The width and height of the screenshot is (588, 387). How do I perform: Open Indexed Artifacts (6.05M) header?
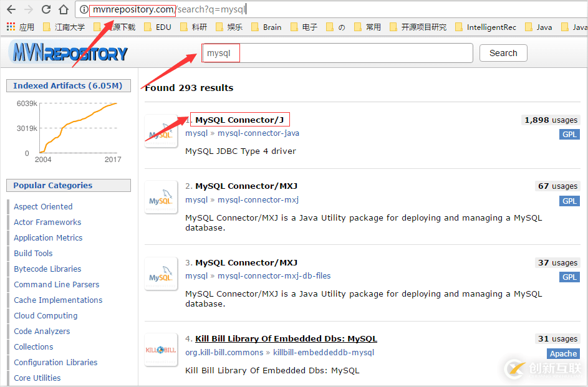pos(68,86)
